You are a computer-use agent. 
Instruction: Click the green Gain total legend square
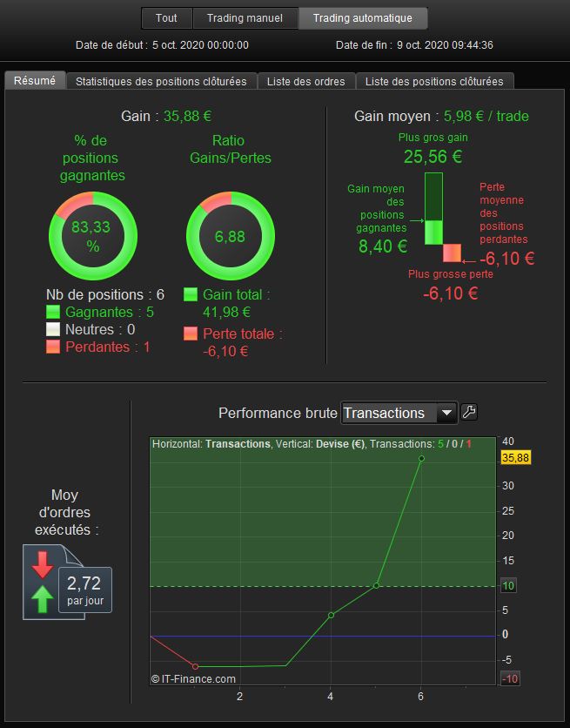coord(191,294)
